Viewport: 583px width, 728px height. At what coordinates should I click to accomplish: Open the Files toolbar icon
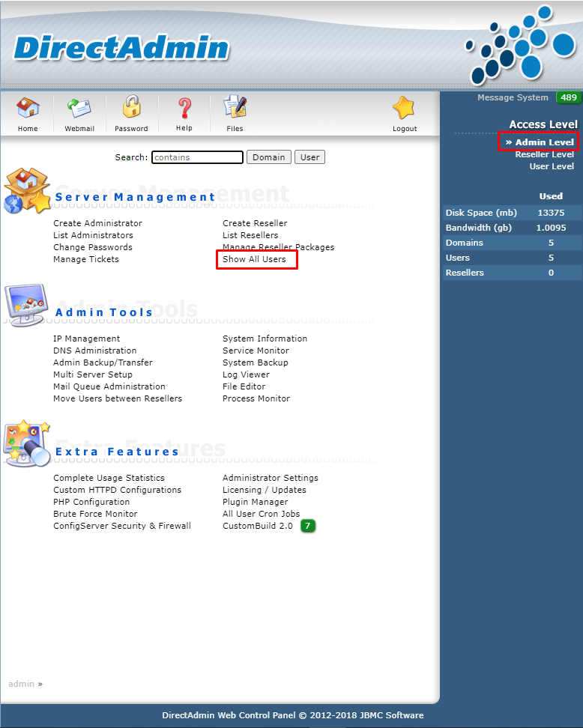point(235,109)
